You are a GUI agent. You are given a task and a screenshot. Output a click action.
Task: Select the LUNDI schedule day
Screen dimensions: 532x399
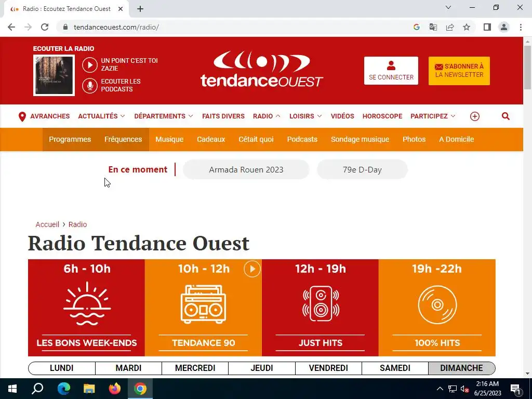click(62, 368)
